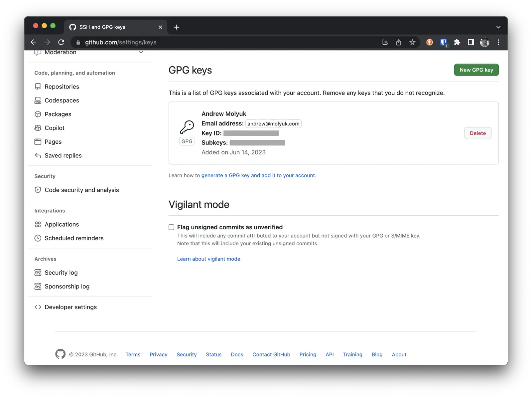
Task: Collapse the Moderation section
Action: click(x=141, y=52)
